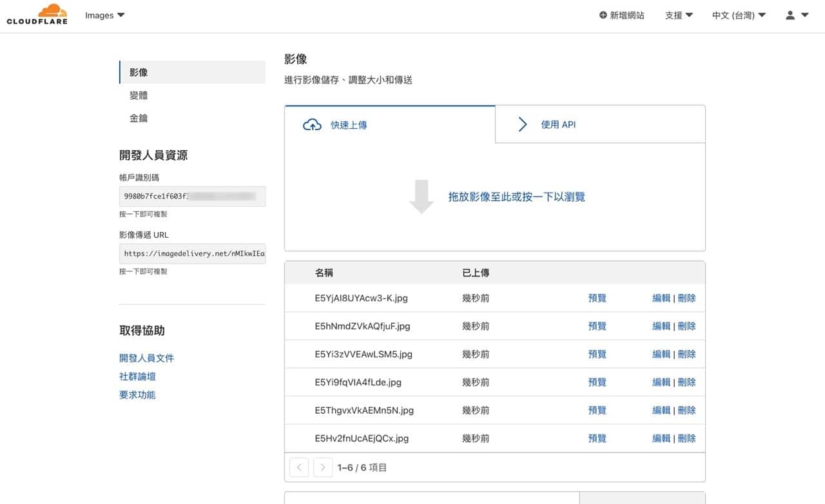Viewport: 825px width, 504px height.
Task: Delete E5ThgvxVkAEMn5N.jpg
Action: [686, 411]
